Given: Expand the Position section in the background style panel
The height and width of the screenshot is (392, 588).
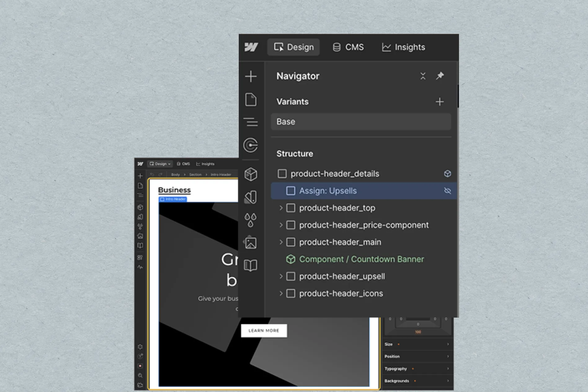Looking at the screenshot, I should (x=417, y=356).
